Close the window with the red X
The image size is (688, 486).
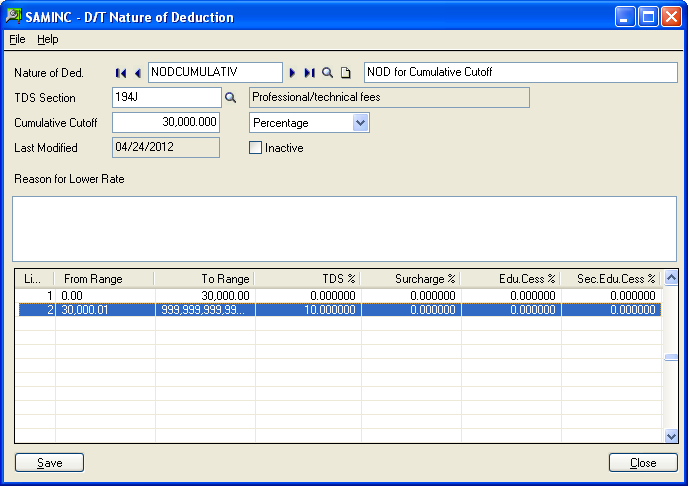tap(671, 17)
